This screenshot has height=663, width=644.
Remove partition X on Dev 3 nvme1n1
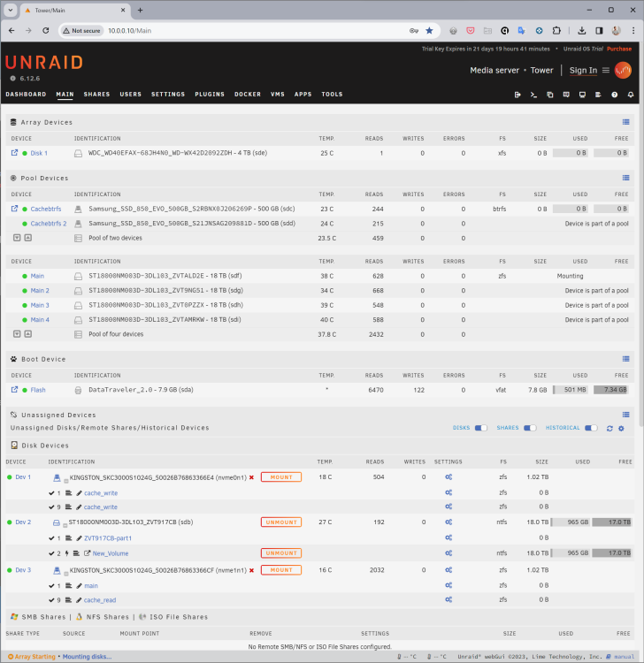251,570
